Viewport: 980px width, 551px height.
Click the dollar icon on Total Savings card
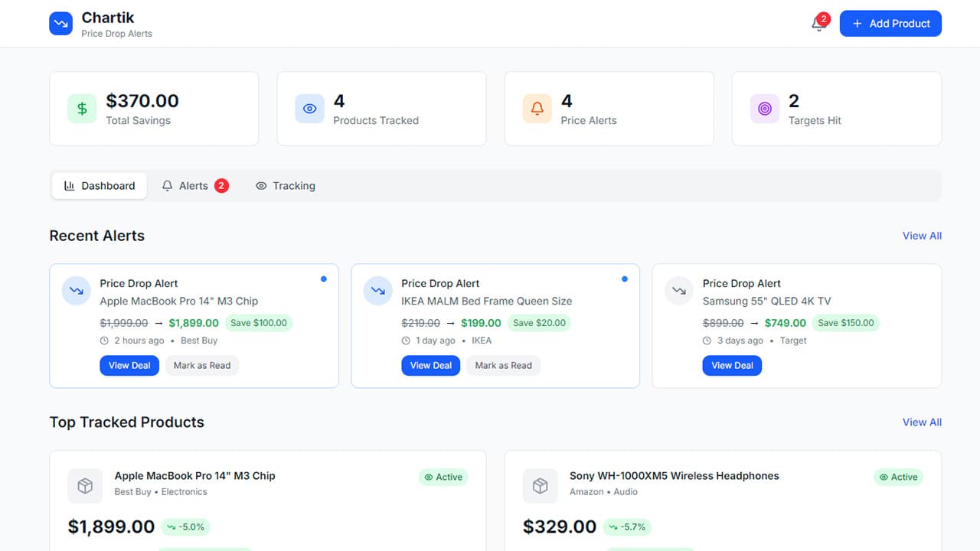click(x=82, y=108)
